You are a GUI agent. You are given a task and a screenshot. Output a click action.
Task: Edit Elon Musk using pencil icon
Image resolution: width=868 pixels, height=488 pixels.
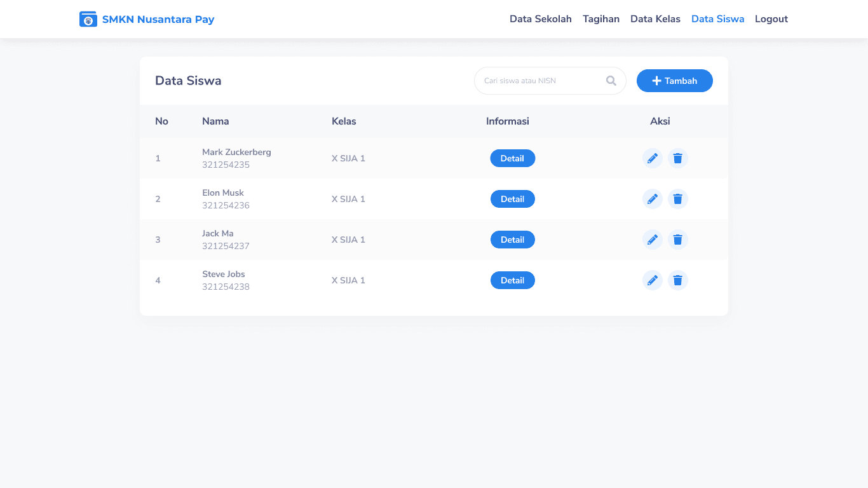click(x=653, y=199)
